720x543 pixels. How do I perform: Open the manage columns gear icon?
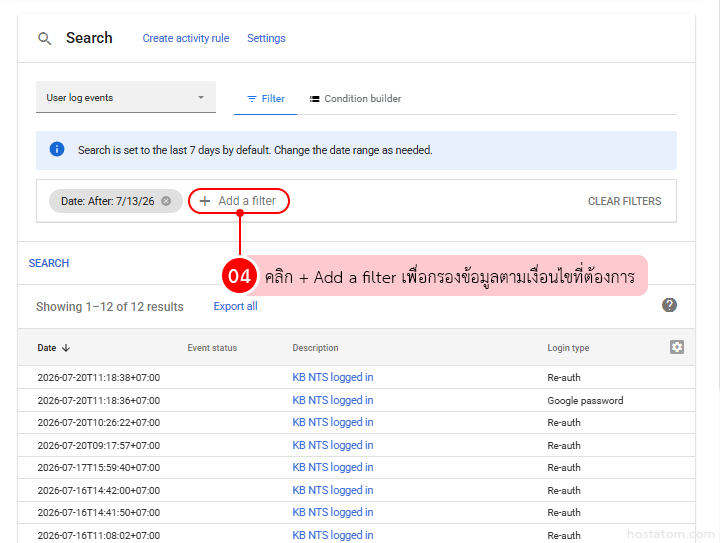pyautogui.click(x=676, y=347)
